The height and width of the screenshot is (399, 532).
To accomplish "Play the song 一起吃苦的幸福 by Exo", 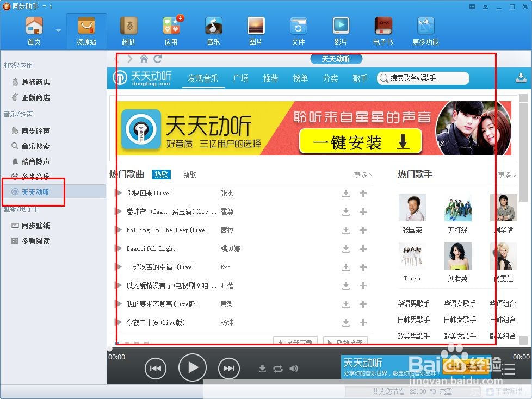I will click(119, 267).
